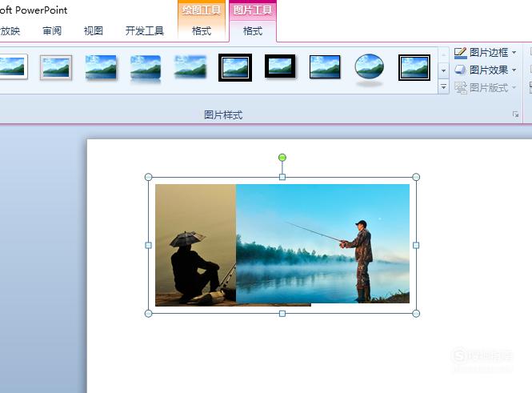Viewport: 532px width, 393px height.
Task: Open the 图片样式 group dialog launcher
Action: (x=515, y=114)
